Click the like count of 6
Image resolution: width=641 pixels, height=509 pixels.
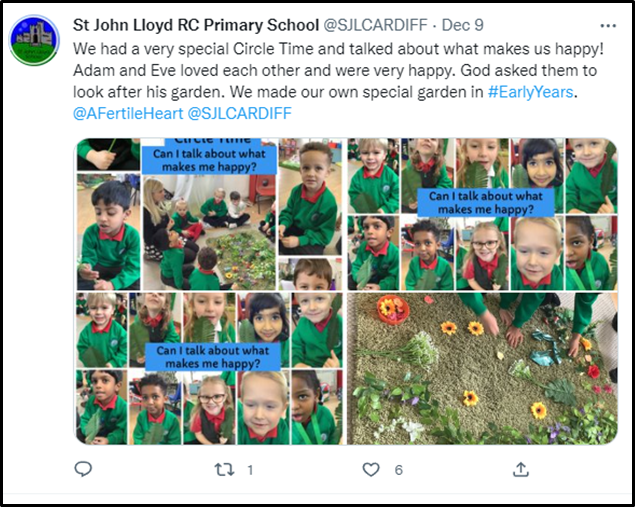(x=399, y=470)
